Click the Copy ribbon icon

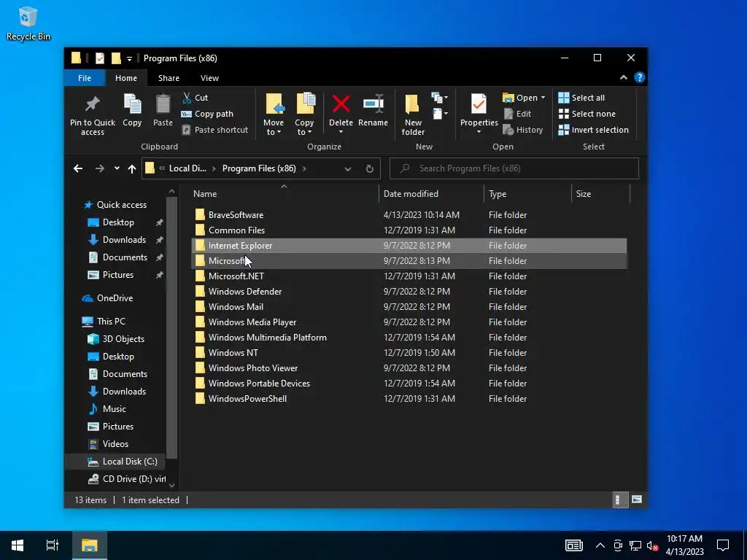[132, 104]
